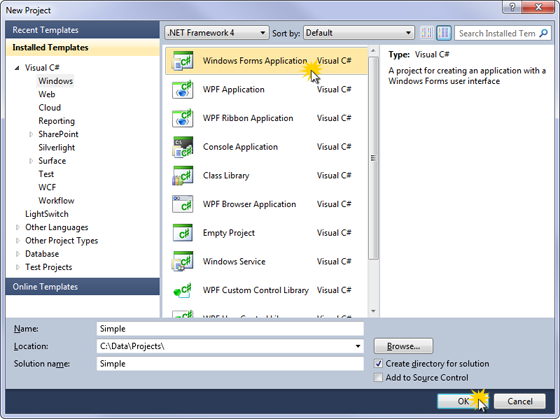
Task: Click the template list scroll up arrow
Action: pyautogui.click(x=373, y=51)
